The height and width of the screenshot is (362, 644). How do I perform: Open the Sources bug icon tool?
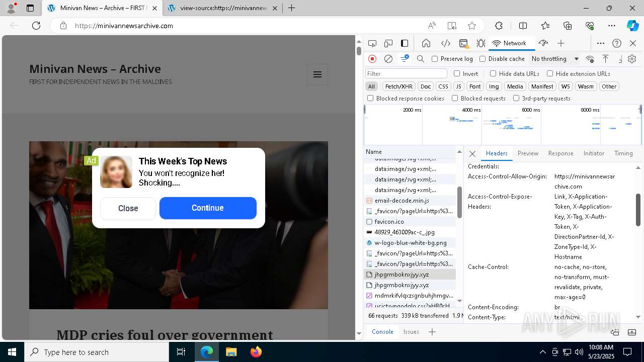click(x=481, y=43)
